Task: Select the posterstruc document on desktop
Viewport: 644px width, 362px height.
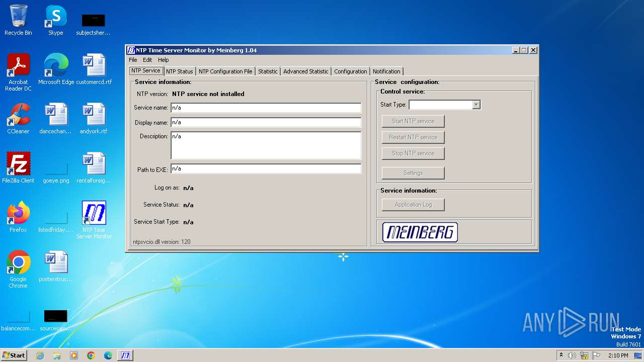Action: tap(56, 266)
